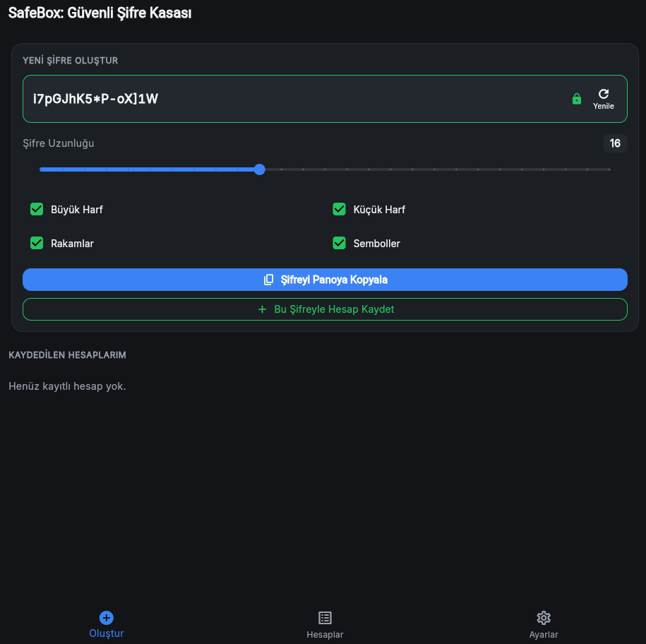Click the slider track's unfilled right portion
Screen dimensions: 646x644
click(437, 169)
